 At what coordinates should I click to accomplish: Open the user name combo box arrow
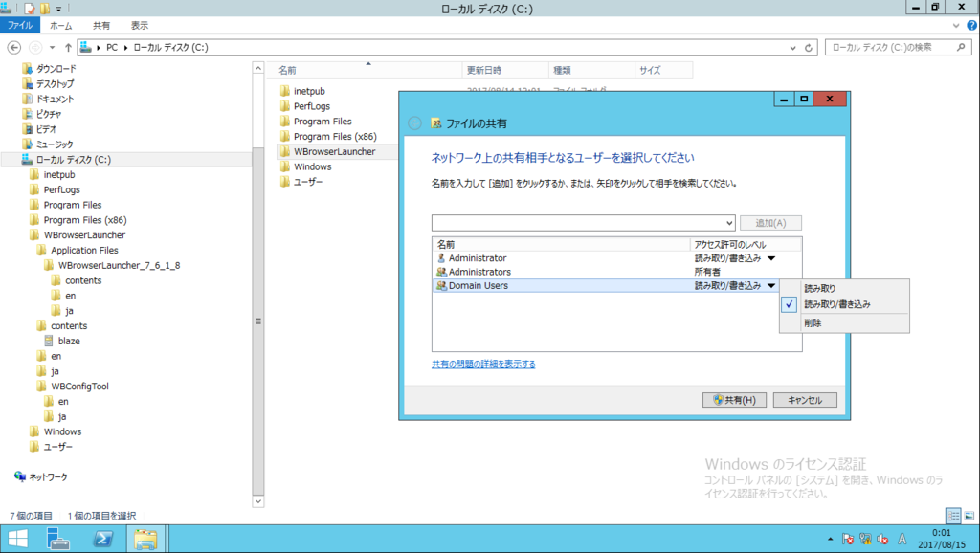(728, 223)
